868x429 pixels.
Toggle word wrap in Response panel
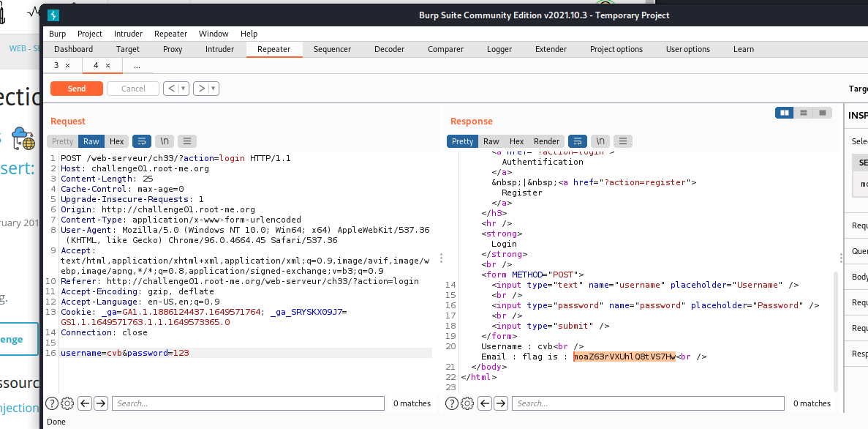point(578,141)
